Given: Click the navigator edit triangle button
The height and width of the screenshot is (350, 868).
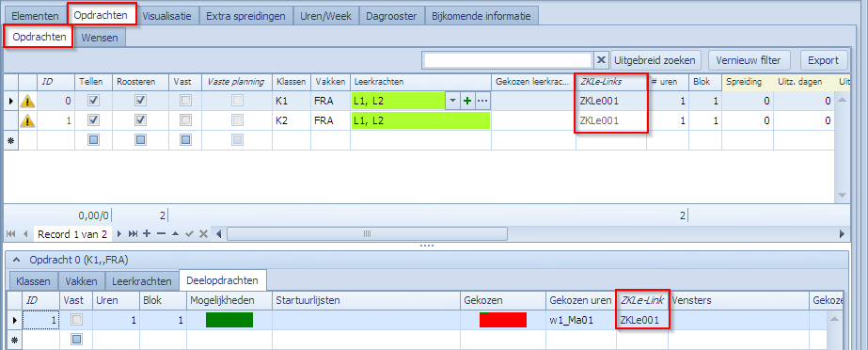Looking at the screenshot, I should tap(176, 234).
